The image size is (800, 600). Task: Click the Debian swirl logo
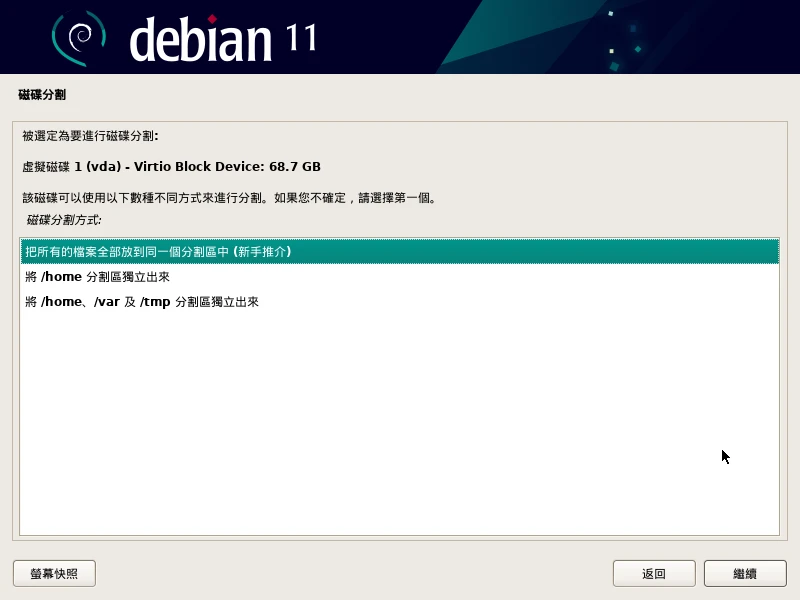pos(78,38)
